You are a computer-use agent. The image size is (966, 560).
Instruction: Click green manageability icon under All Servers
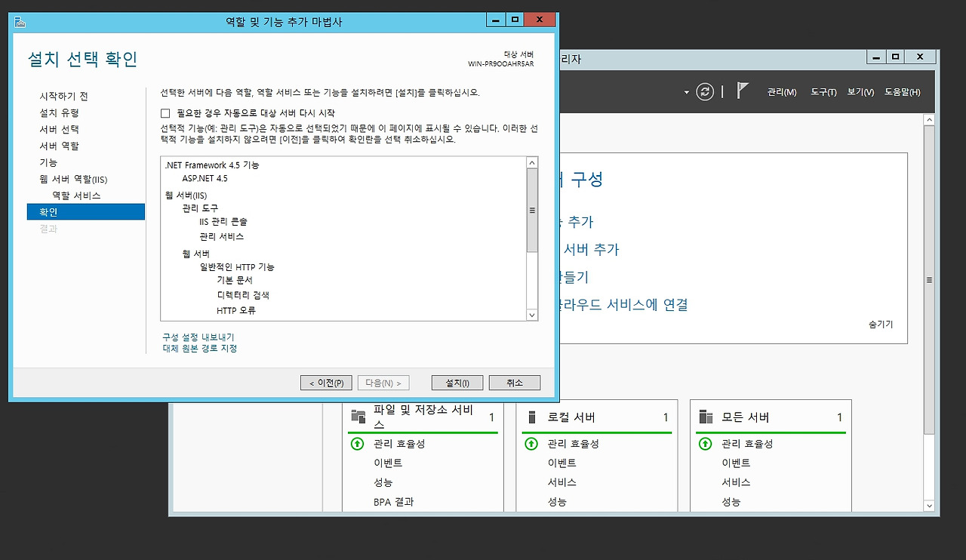pos(706,444)
